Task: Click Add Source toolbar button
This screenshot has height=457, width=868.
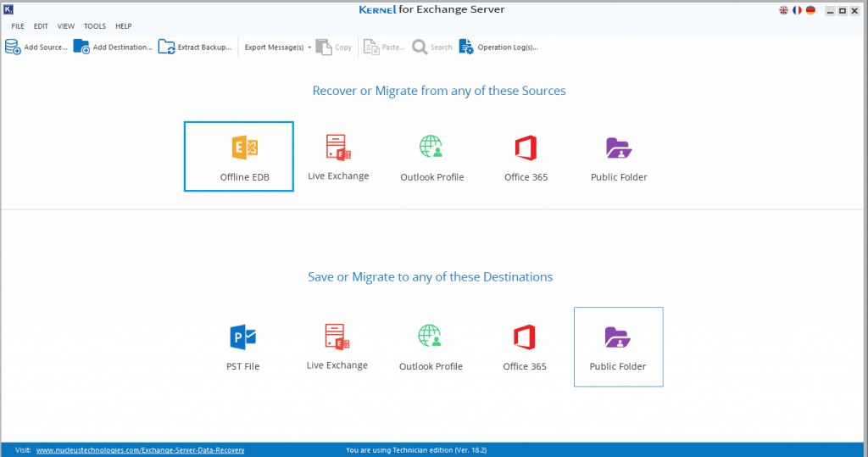Action: pos(36,47)
